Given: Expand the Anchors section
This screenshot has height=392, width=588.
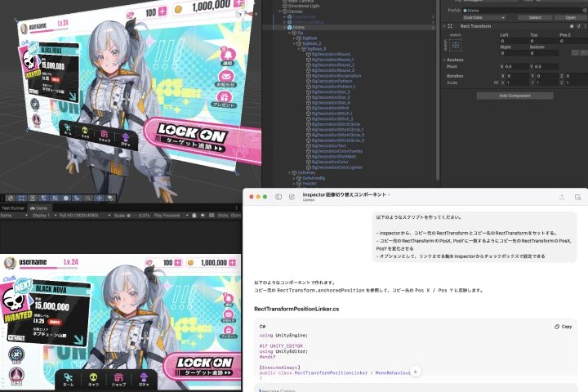Looking at the screenshot, I should (x=445, y=60).
